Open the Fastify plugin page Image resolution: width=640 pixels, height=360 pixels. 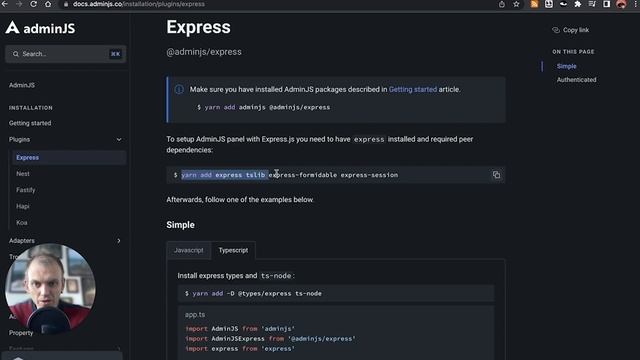26,190
